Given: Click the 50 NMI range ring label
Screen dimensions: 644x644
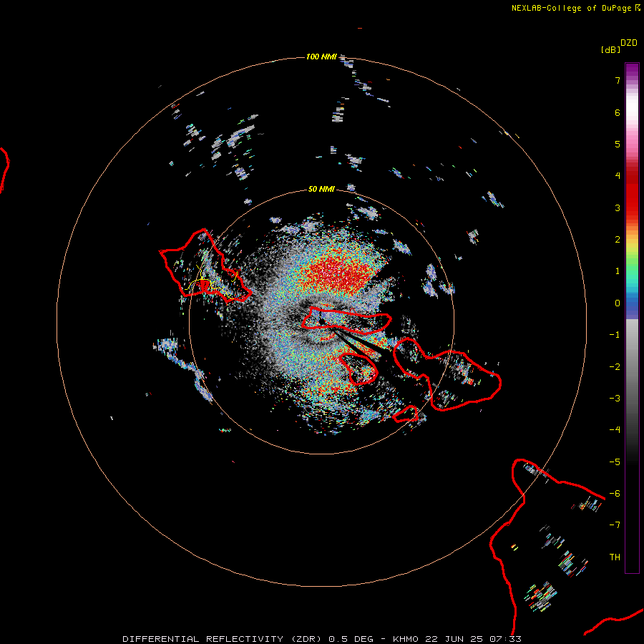Looking at the screenshot, I should point(321,189).
